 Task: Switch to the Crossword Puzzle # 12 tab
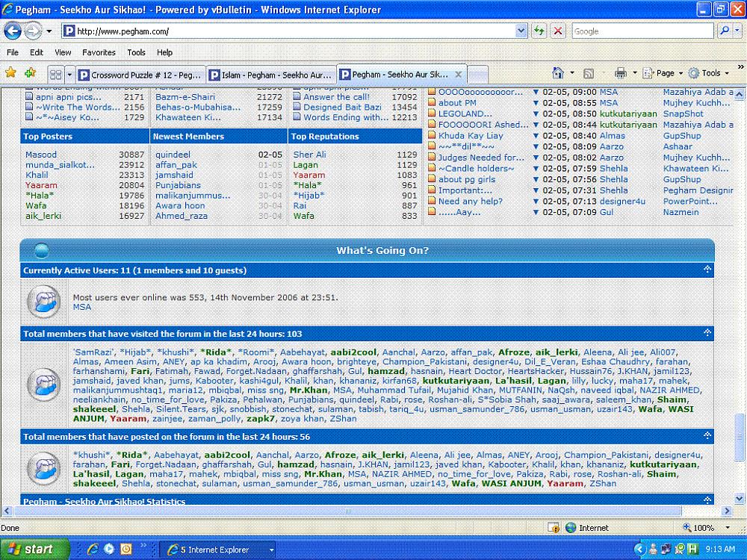coord(140,75)
